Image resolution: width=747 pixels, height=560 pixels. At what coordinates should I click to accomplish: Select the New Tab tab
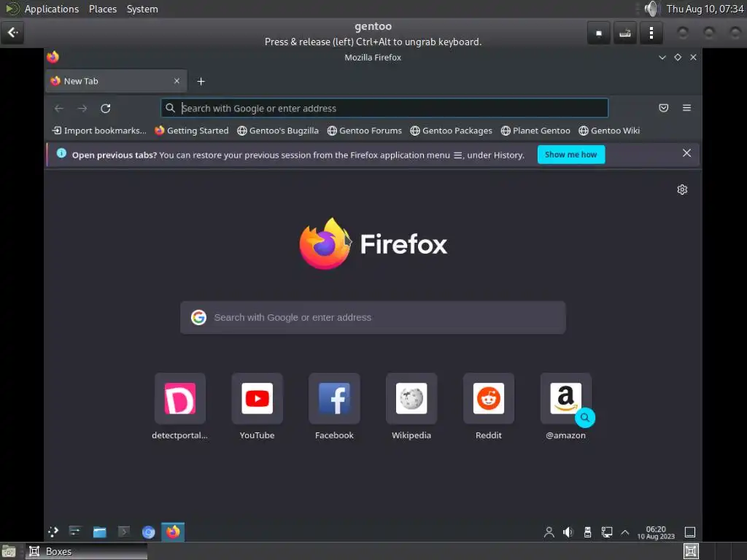(x=116, y=81)
